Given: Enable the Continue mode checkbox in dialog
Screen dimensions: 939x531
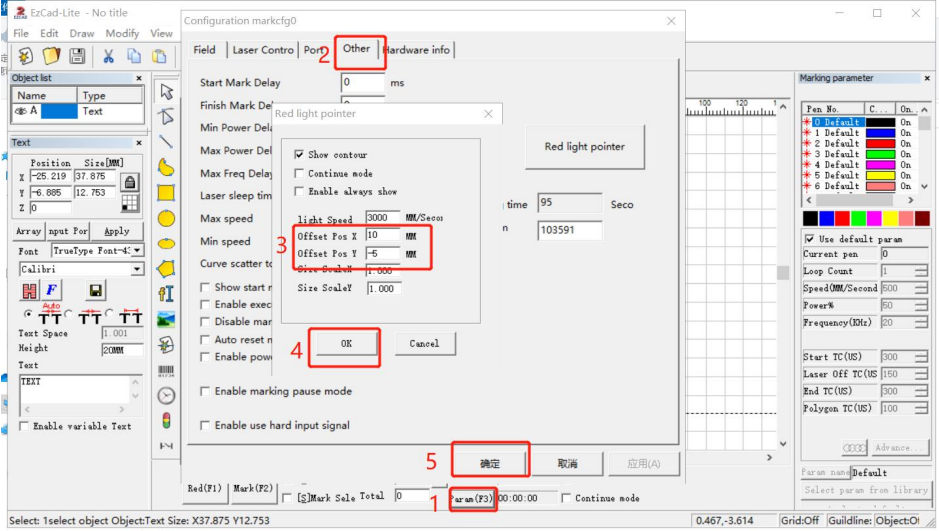Looking at the screenshot, I should [299, 173].
